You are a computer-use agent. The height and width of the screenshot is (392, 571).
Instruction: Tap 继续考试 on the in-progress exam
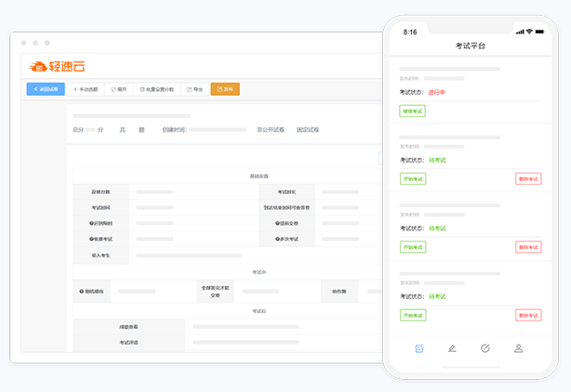(x=413, y=111)
